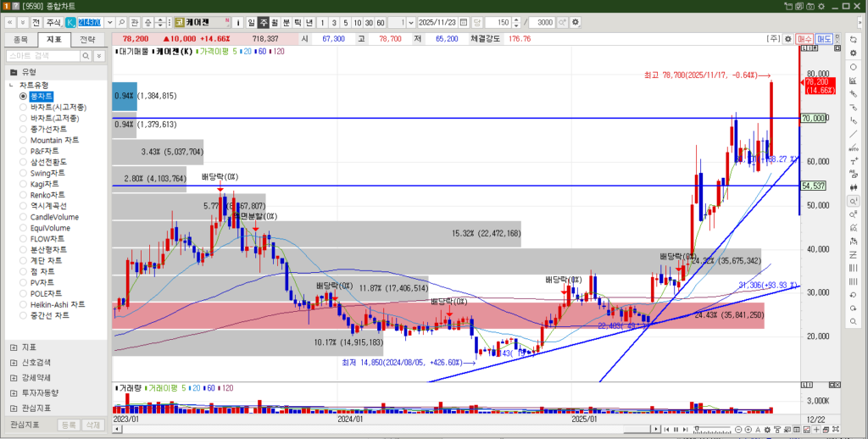The height and width of the screenshot is (439, 868).
Task: Click the red 매수 buy button
Action: tap(804, 39)
